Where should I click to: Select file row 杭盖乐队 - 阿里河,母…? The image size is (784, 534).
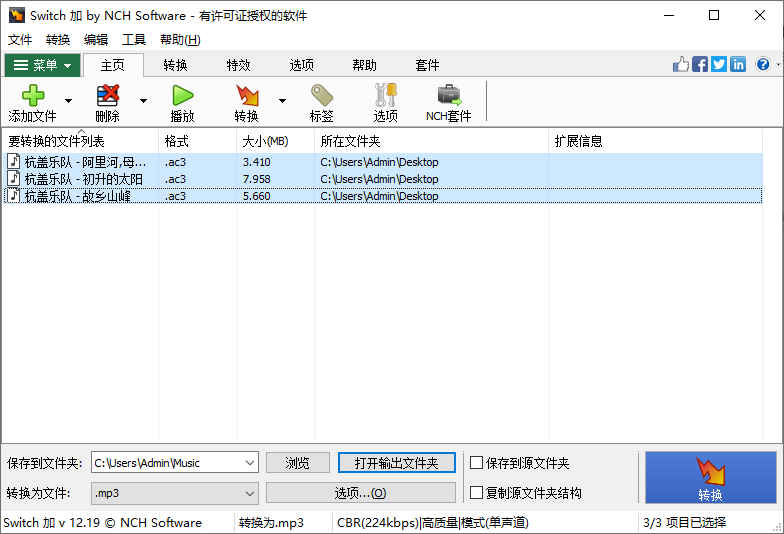[382, 162]
